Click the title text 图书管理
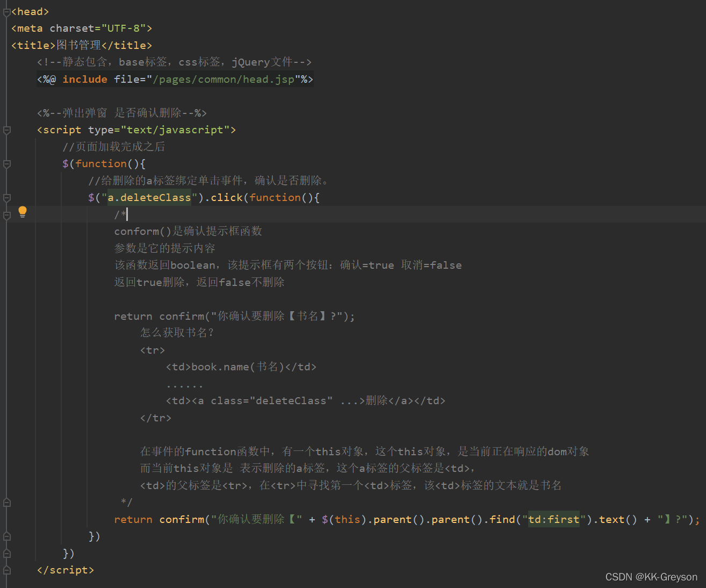Image resolution: width=706 pixels, height=588 pixels. point(78,45)
